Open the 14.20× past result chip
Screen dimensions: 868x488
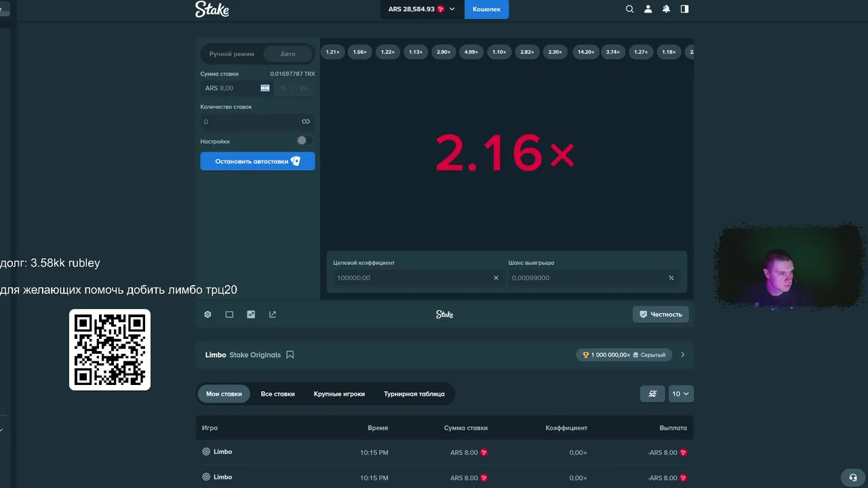pos(585,52)
